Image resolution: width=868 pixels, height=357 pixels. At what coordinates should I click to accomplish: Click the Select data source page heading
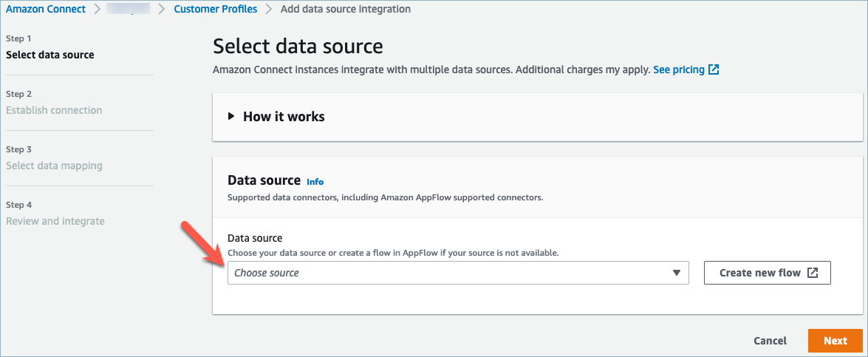[x=298, y=47]
